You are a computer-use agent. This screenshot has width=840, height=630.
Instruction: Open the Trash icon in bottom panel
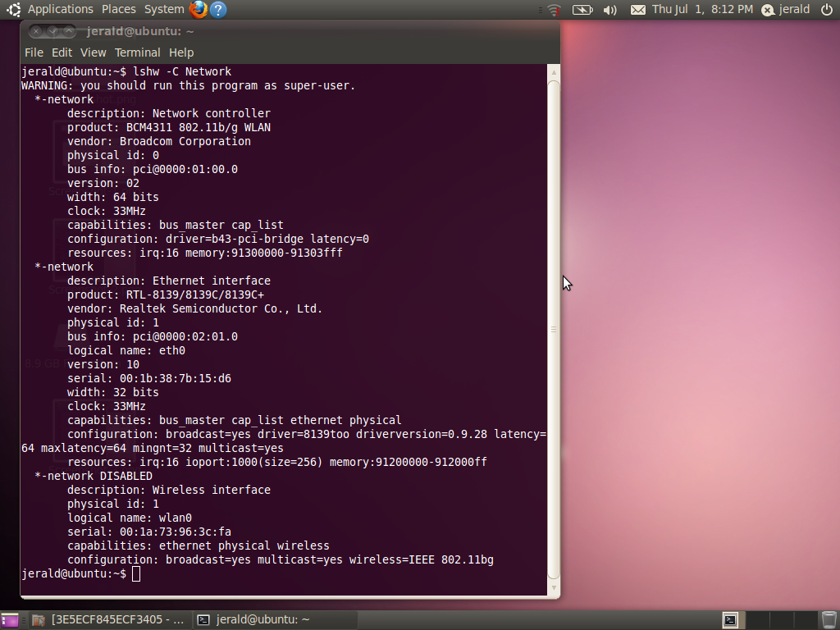[x=829, y=619]
